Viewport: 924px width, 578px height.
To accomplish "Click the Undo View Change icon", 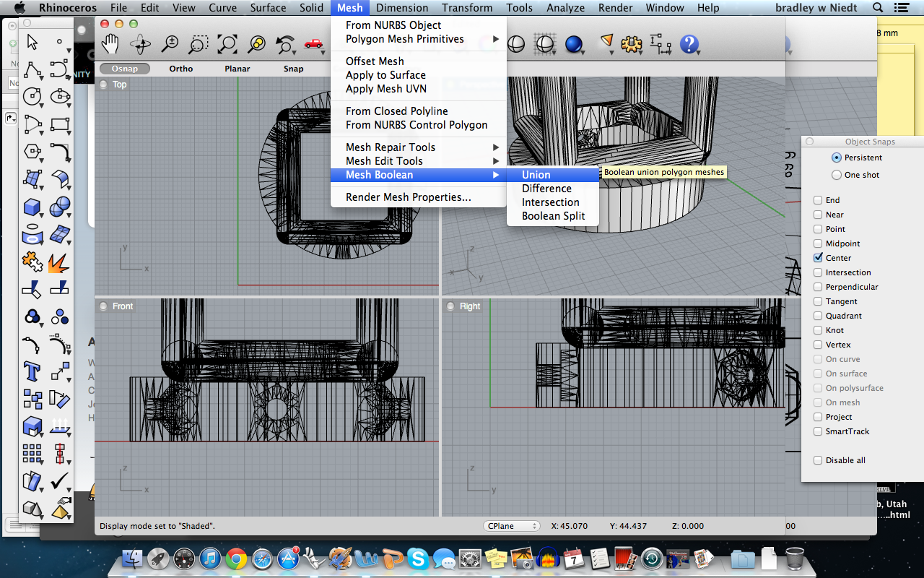I will pos(286,45).
